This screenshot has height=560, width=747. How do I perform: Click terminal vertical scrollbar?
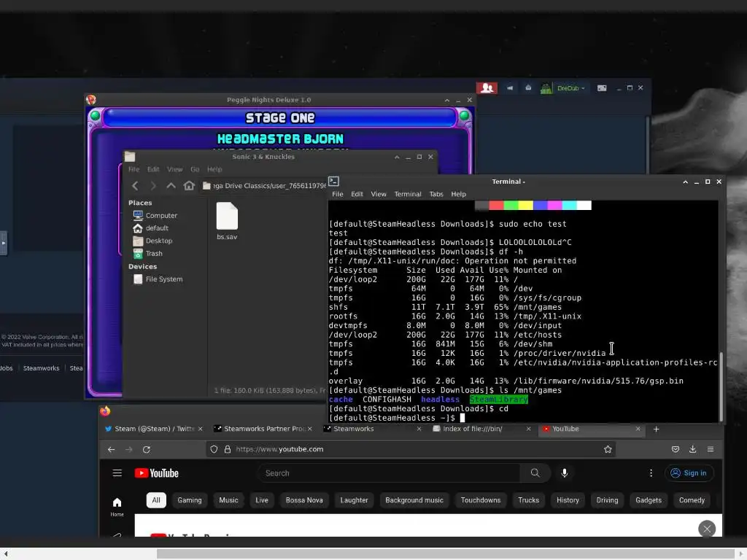click(x=721, y=386)
